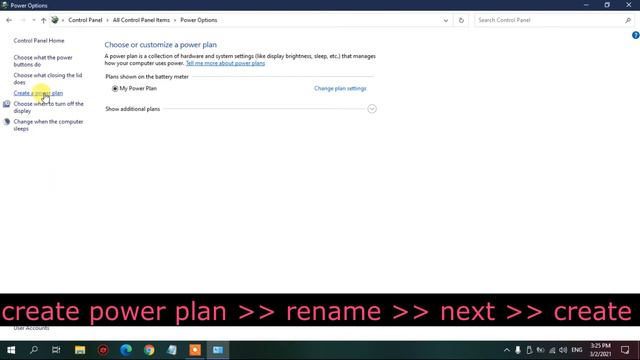
Task: Open Control Panel Home link
Action: tap(39, 40)
